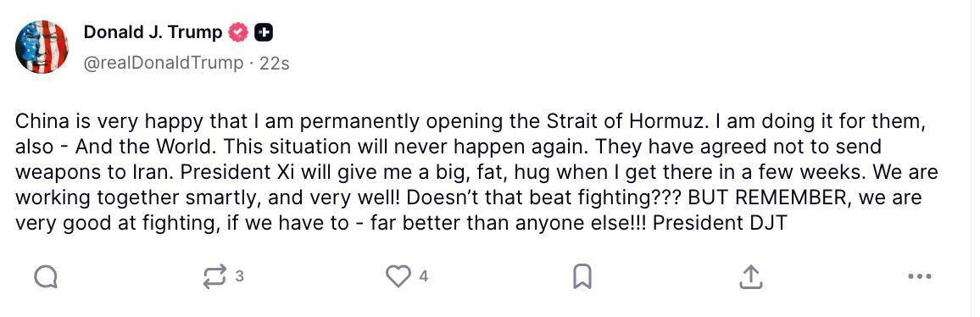This screenshot has width=980, height=317.
Task: Click the 'President DJT' signature text
Action: pyautogui.click(x=719, y=223)
